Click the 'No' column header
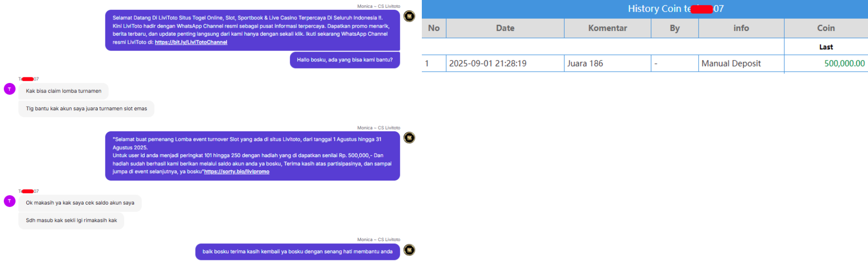 [434, 28]
